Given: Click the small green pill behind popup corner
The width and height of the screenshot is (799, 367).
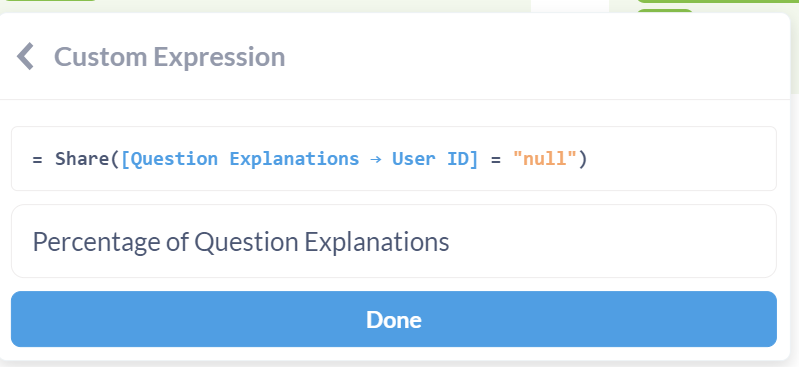Looking at the screenshot, I should 665,11.
